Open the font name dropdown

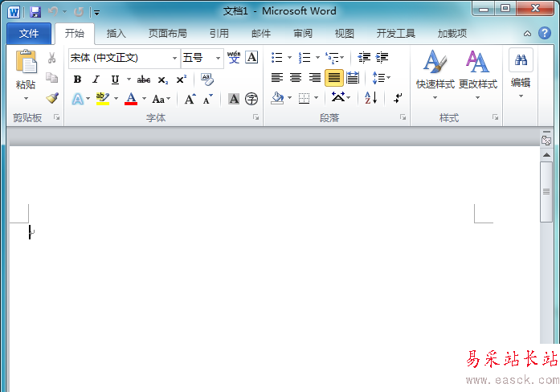click(x=174, y=58)
